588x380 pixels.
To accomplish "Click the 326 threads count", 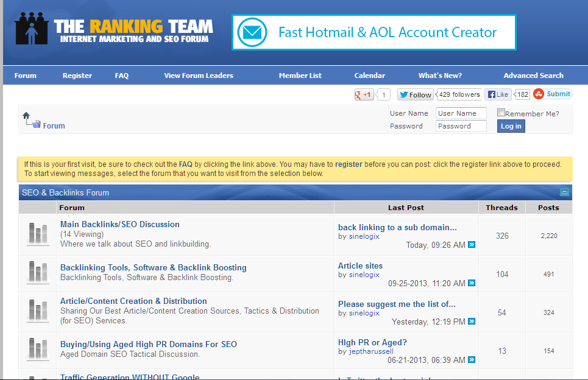I will click(502, 236).
